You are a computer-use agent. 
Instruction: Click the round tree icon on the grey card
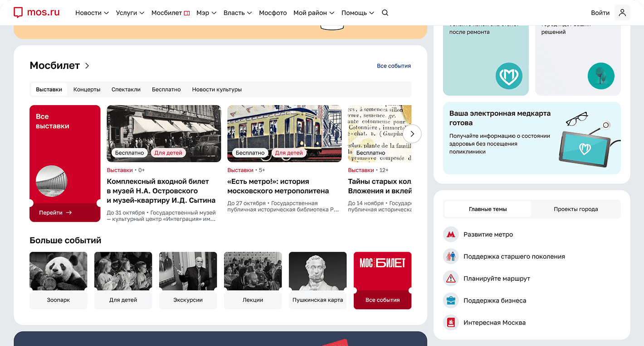point(601,76)
